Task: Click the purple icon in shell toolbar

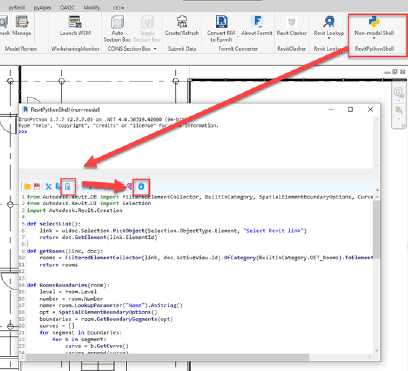Action: click(x=130, y=187)
